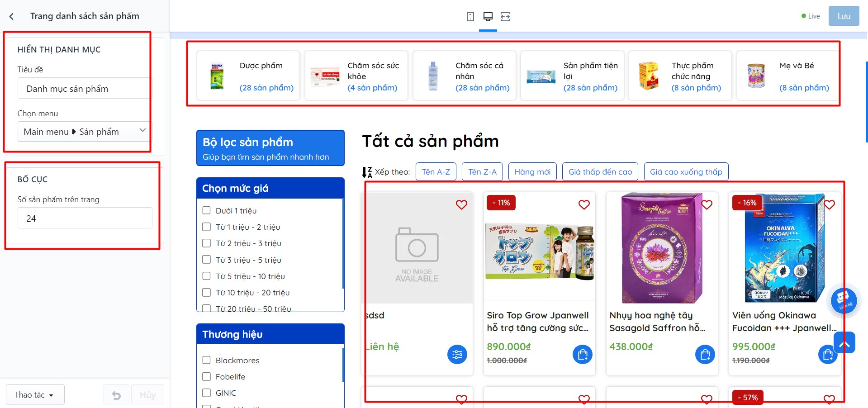This screenshot has height=408, width=868.
Task: Check the Từ 5 triệu - 10 triệu filter
Action: click(207, 276)
